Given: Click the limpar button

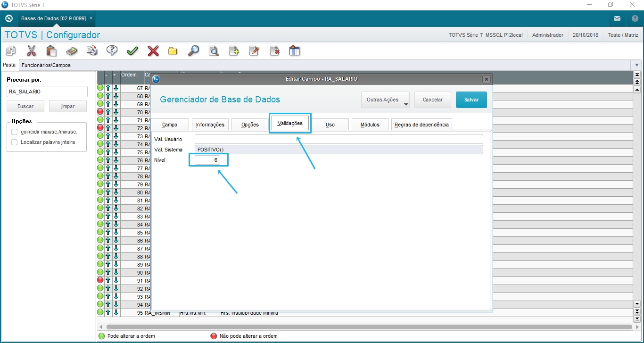Looking at the screenshot, I should coord(68,106).
